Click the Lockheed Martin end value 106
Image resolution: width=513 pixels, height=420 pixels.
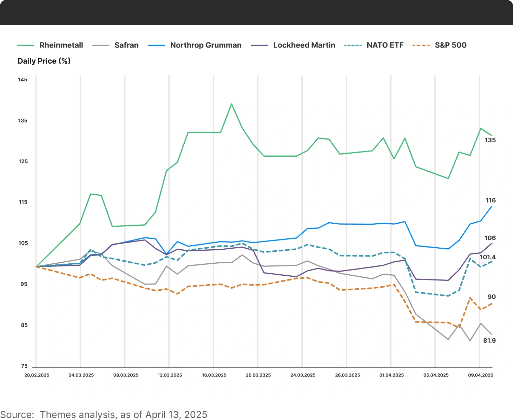point(490,238)
